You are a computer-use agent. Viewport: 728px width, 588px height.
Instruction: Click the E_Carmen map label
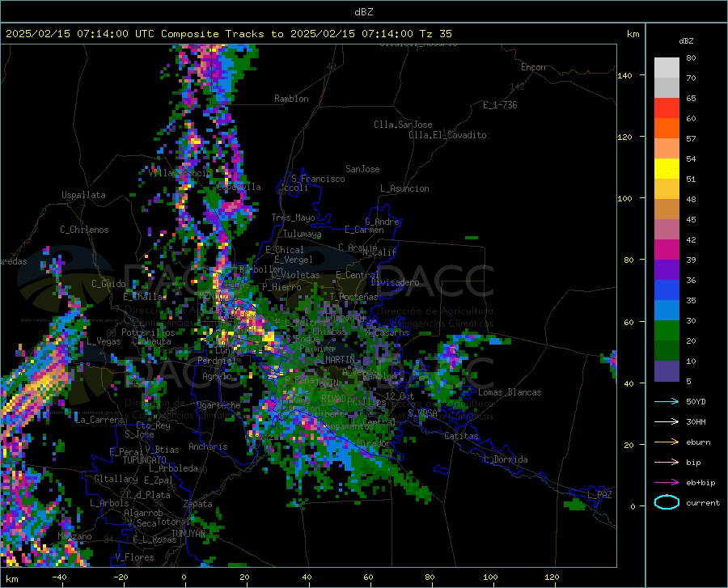(364, 230)
